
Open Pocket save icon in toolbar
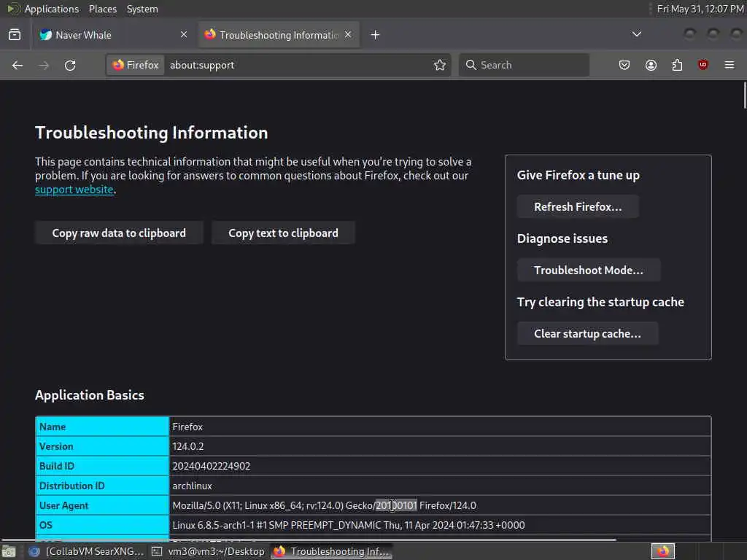624,65
